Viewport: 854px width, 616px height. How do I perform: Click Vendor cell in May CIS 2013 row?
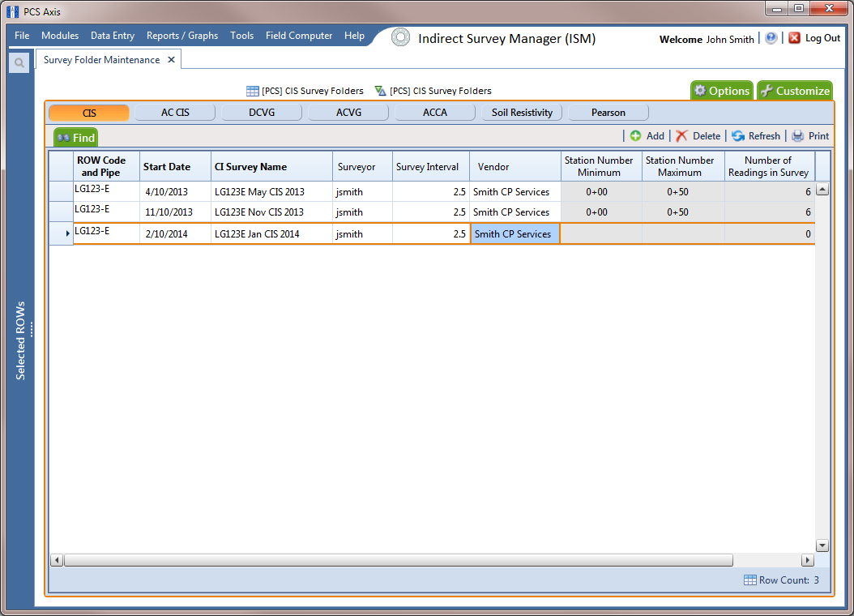515,192
